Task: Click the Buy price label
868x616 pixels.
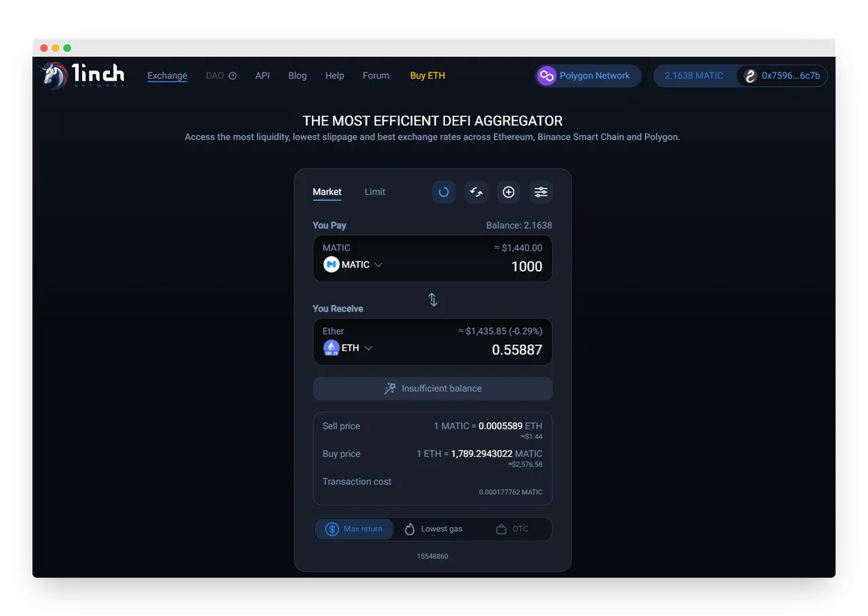Action: [342, 454]
